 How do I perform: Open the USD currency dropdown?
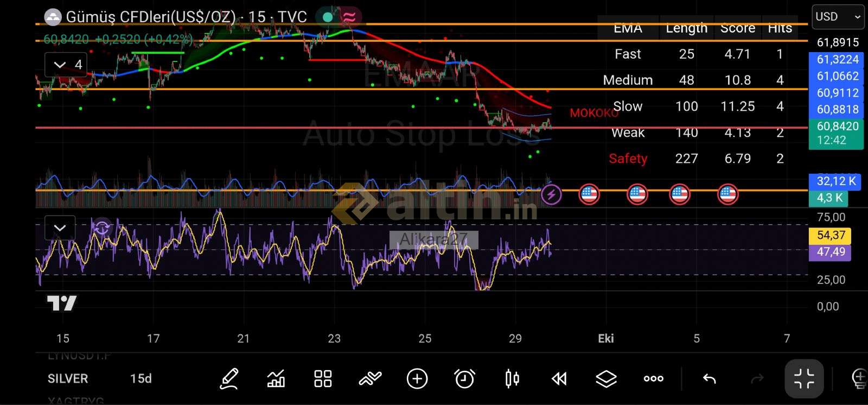838,17
